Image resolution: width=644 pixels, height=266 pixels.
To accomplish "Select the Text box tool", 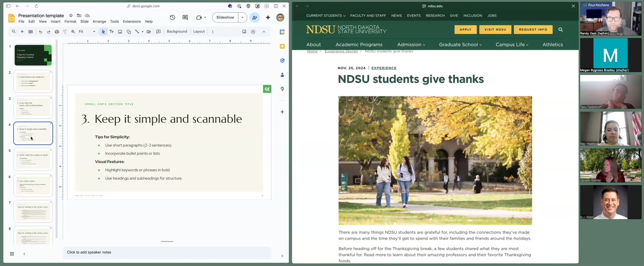I will point(112,31).
